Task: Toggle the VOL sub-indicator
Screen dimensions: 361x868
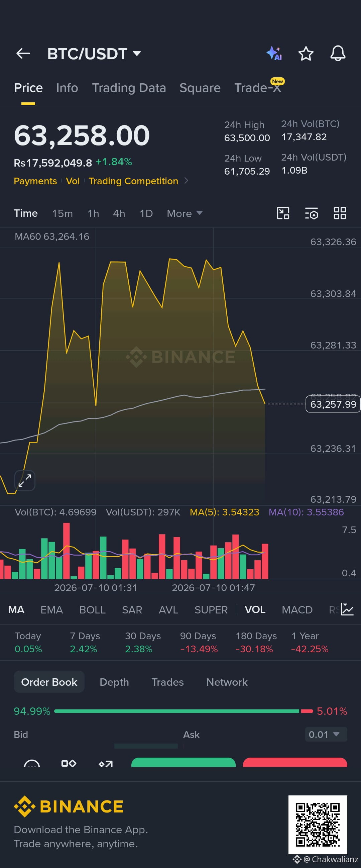Action: [255, 609]
